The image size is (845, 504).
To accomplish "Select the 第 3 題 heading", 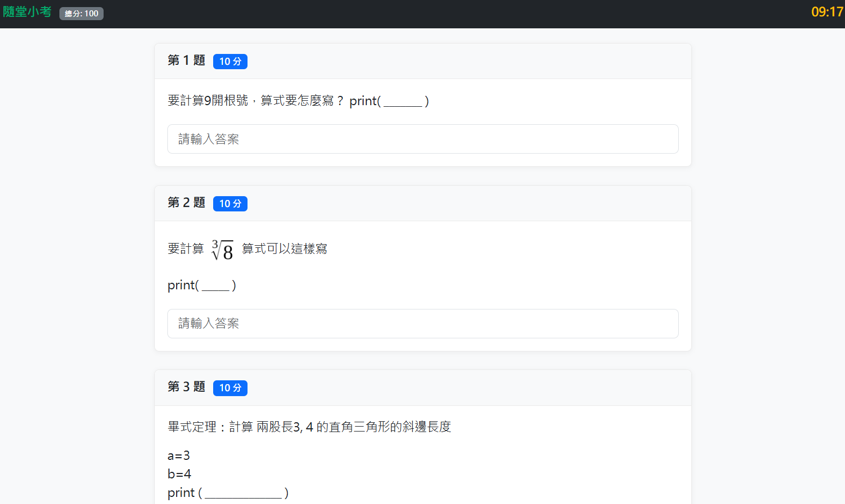I will tap(186, 387).
